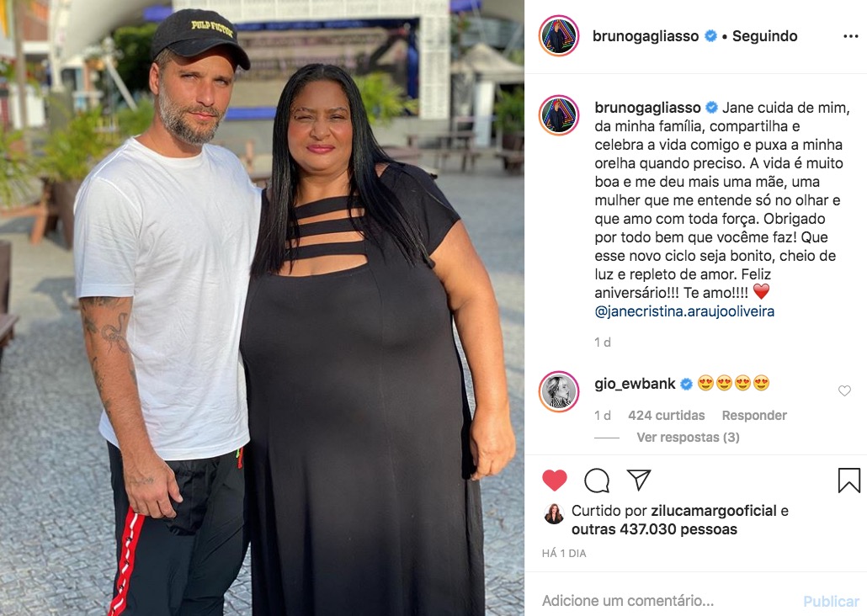Show list of outras 437.030 pessoas

tap(654, 529)
